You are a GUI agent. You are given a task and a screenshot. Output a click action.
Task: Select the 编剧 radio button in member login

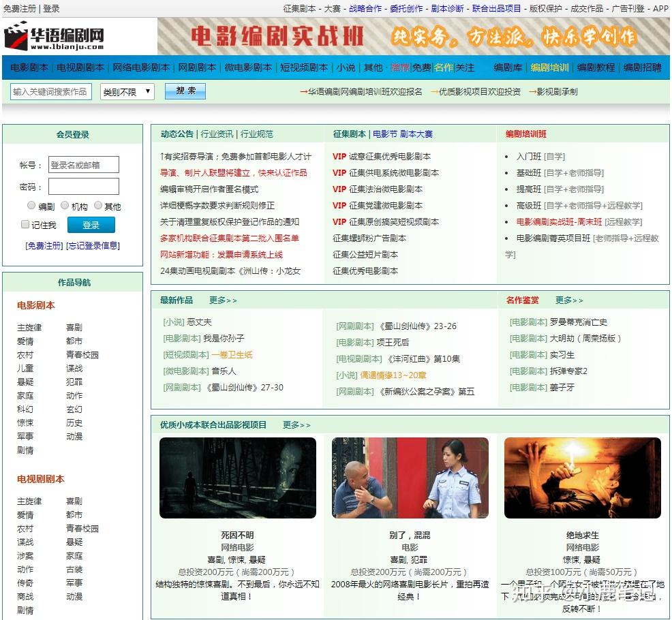click(31, 206)
